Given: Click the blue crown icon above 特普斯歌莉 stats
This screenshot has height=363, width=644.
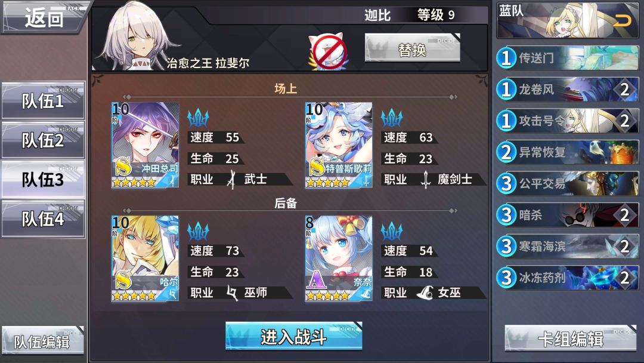Looking at the screenshot, I should coord(392,118).
